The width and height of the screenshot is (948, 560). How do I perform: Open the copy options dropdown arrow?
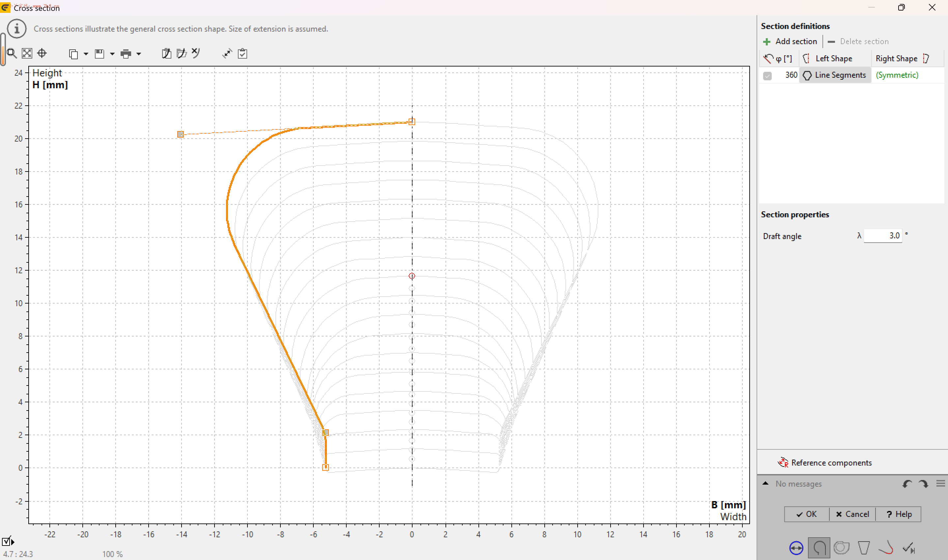[86, 54]
